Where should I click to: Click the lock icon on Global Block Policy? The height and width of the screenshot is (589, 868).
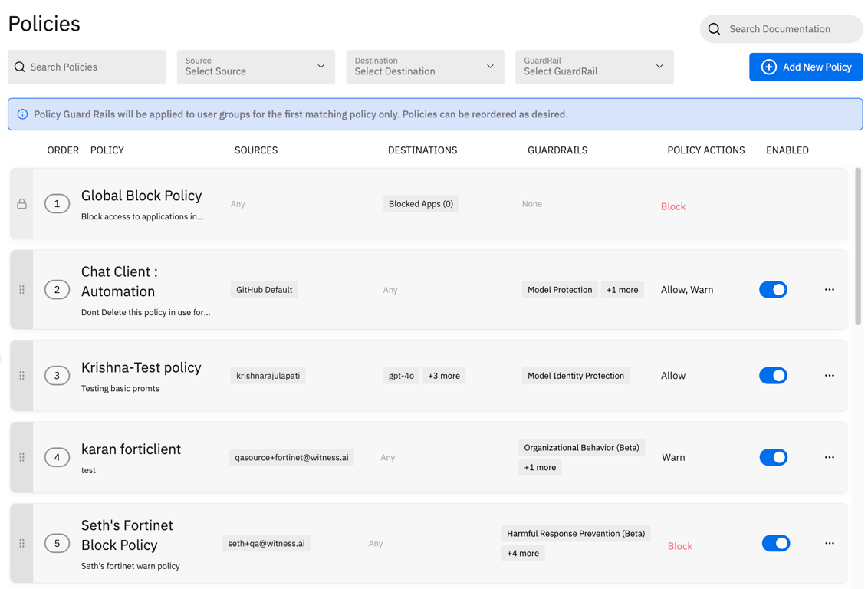(21, 204)
